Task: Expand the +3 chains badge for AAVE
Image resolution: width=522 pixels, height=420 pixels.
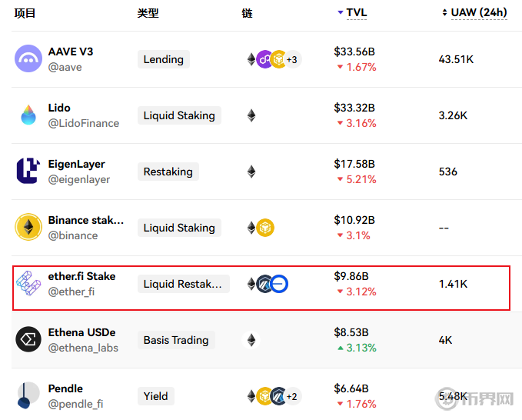Action: point(292,59)
